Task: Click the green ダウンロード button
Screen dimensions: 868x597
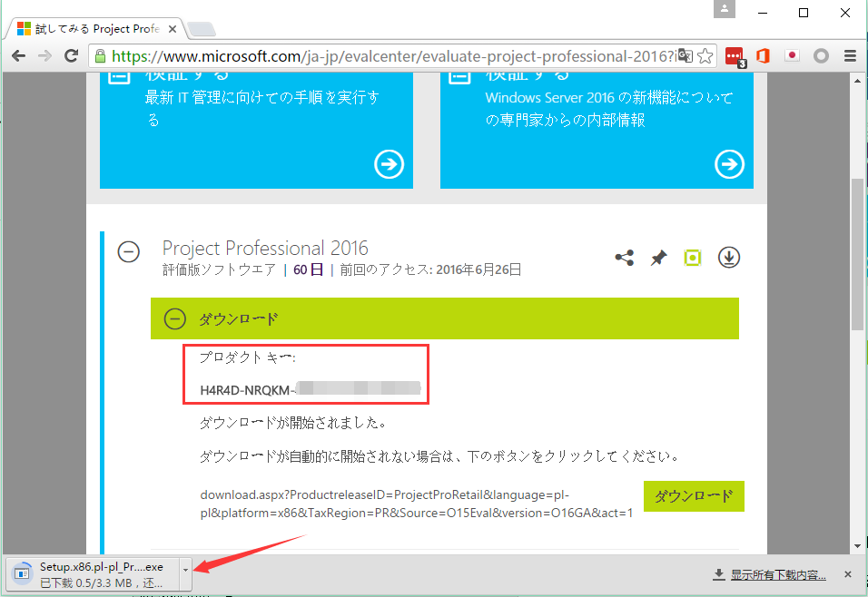Action: pos(694,496)
